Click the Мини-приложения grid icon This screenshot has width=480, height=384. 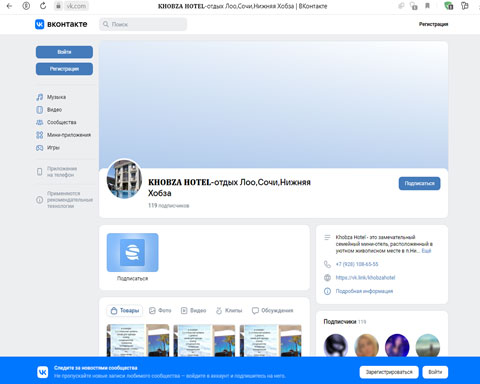tap(40, 135)
